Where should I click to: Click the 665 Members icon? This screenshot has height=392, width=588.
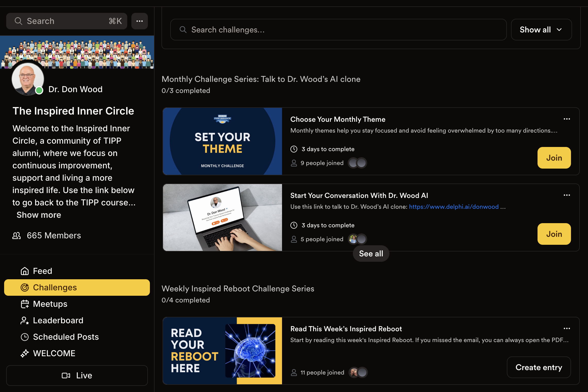pyautogui.click(x=16, y=236)
